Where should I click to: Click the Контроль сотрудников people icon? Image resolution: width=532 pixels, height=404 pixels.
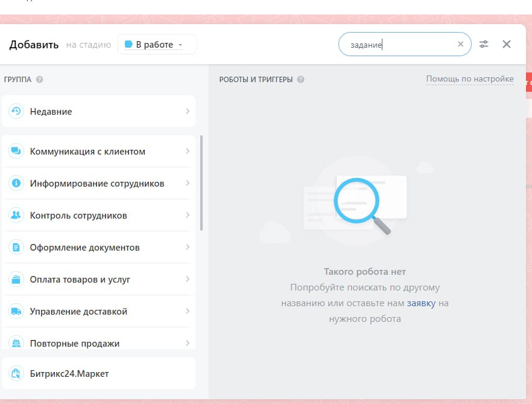(16, 215)
